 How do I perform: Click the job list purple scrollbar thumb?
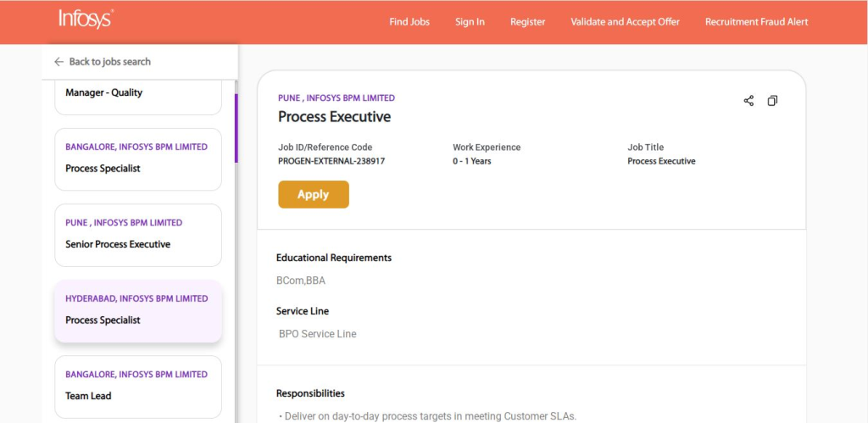click(x=236, y=129)
